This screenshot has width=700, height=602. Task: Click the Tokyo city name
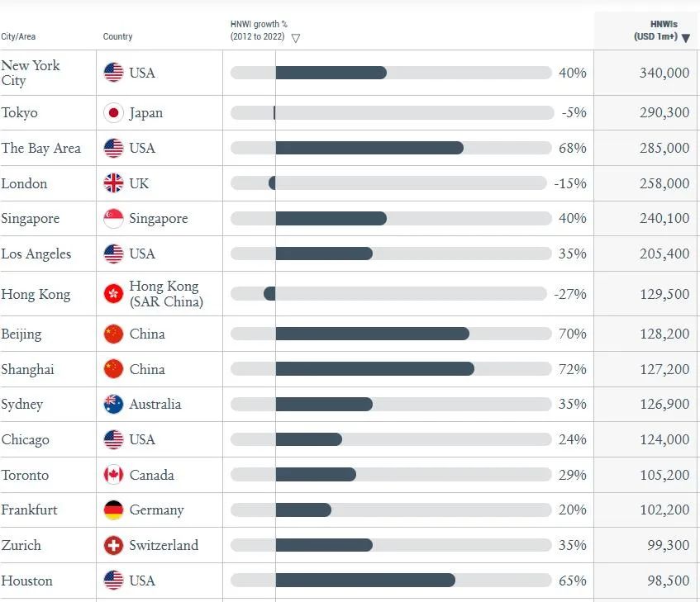click(x=19, y=112)
